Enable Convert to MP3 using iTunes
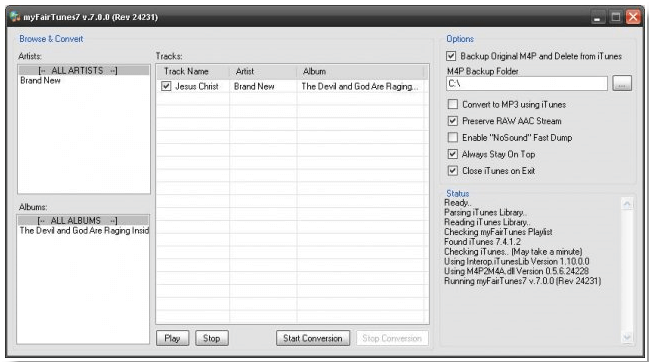650x363 pixels. click(x=453, y=104)
